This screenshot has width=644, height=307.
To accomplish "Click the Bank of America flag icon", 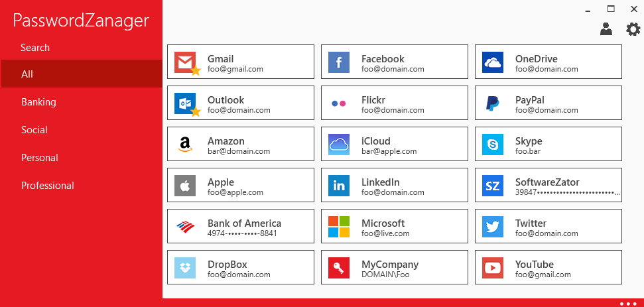I will [185, 227].
